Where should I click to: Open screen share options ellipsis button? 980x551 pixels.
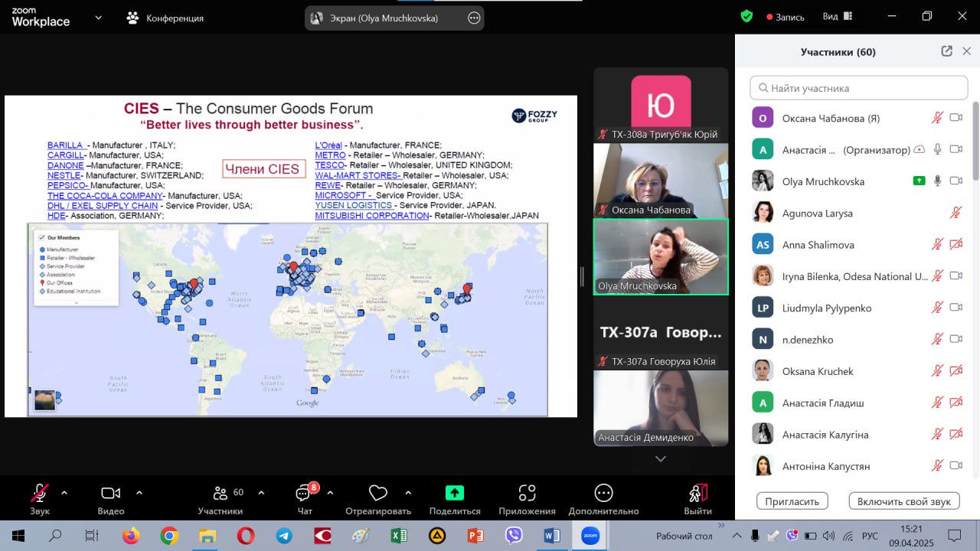click(474, 18)
